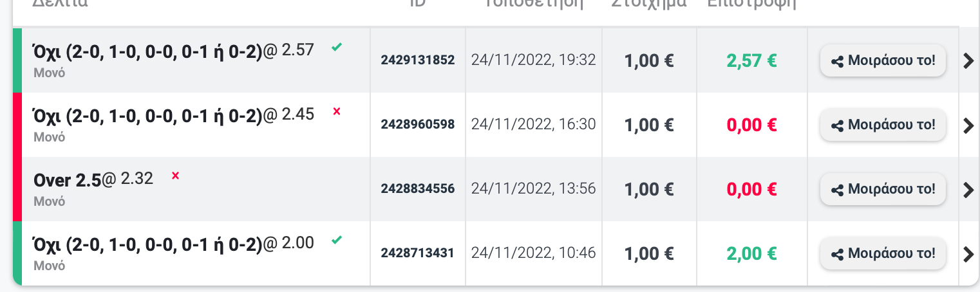Click green checkmark on bet 2429131852

pyautogui.click(x=336, y=47)
